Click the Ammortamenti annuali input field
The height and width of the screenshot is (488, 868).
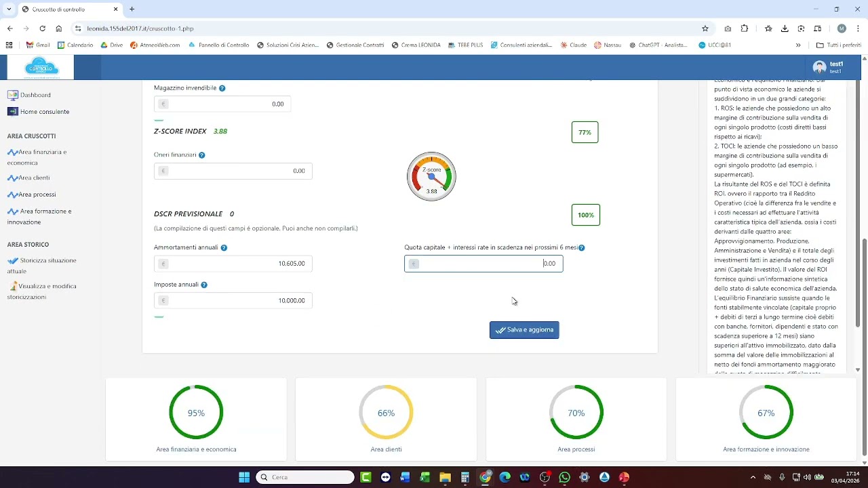click(x=233, y=264)
